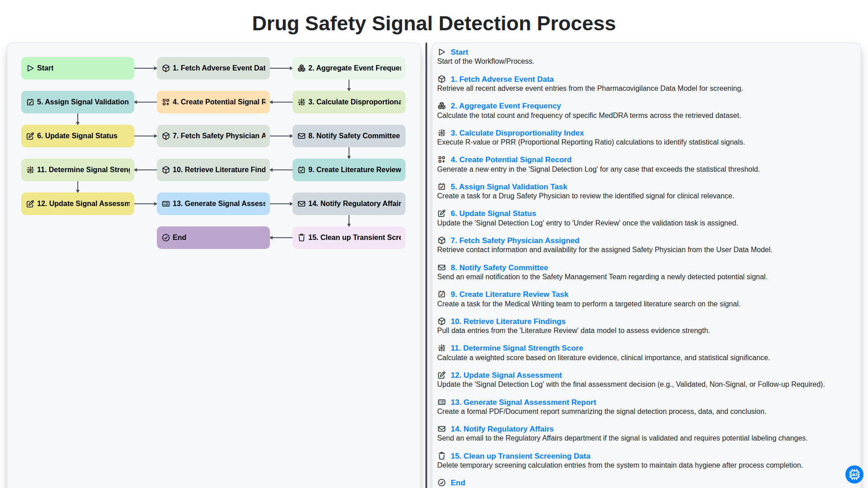Click the hash icon in Determine Signal Strength node
This screenshot has height=488, width=868.
pos(30,170)
